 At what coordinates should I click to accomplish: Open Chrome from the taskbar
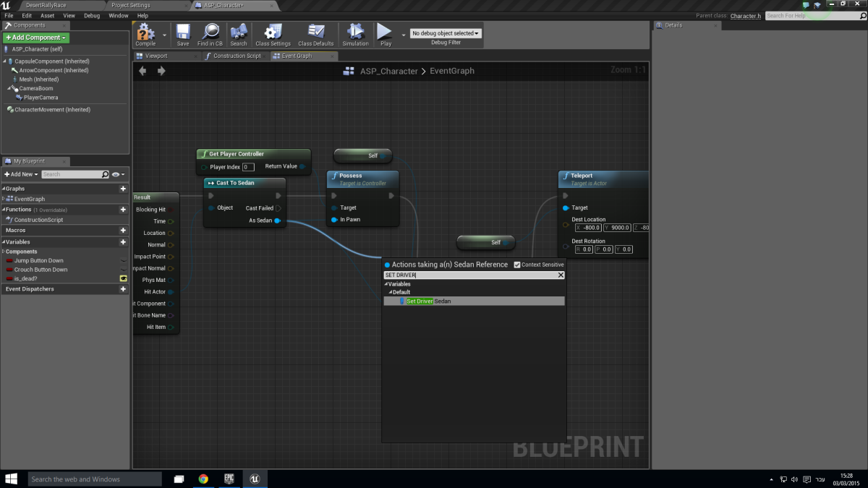coord(203,479)
